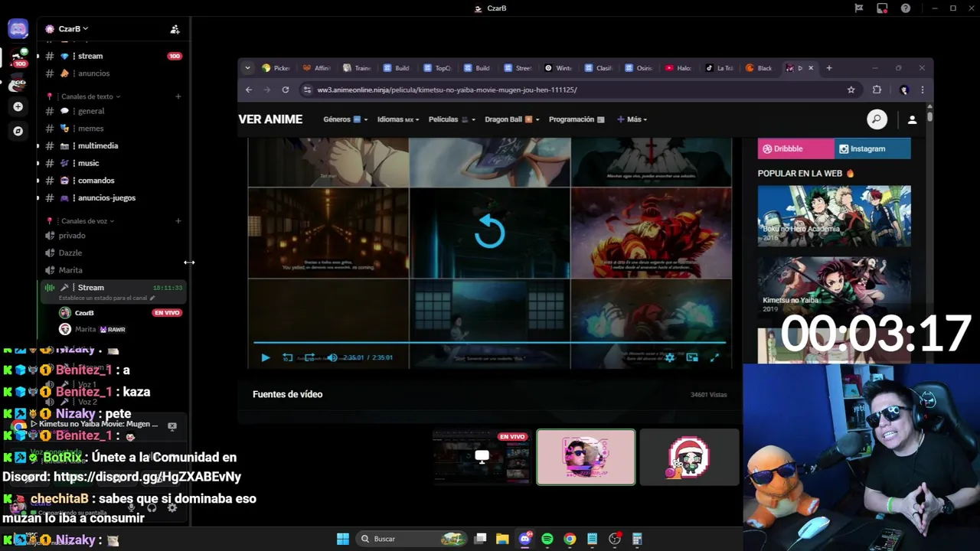
Task: Join the Dazzle voice channel
Action: tap(70, 253)
